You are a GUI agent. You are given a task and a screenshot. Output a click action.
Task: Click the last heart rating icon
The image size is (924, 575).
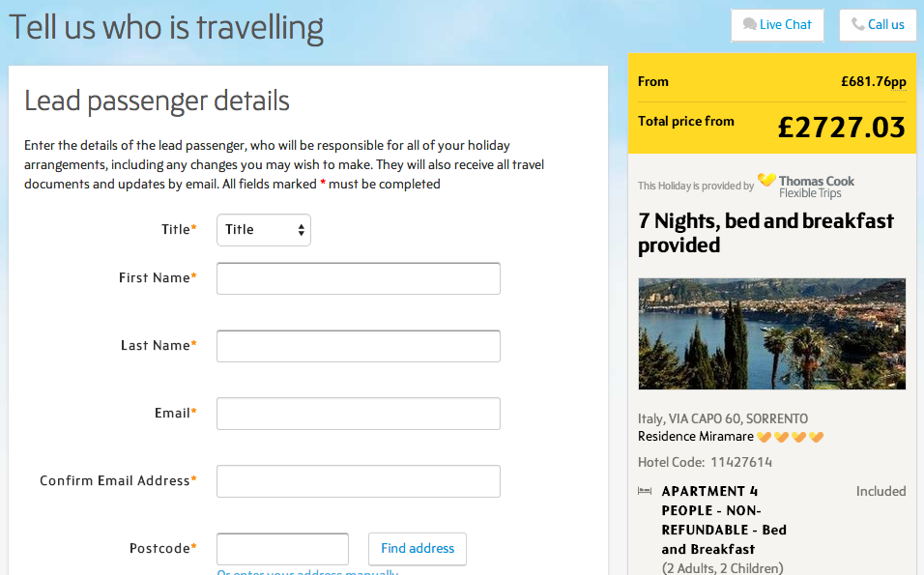tap(816, 437)
